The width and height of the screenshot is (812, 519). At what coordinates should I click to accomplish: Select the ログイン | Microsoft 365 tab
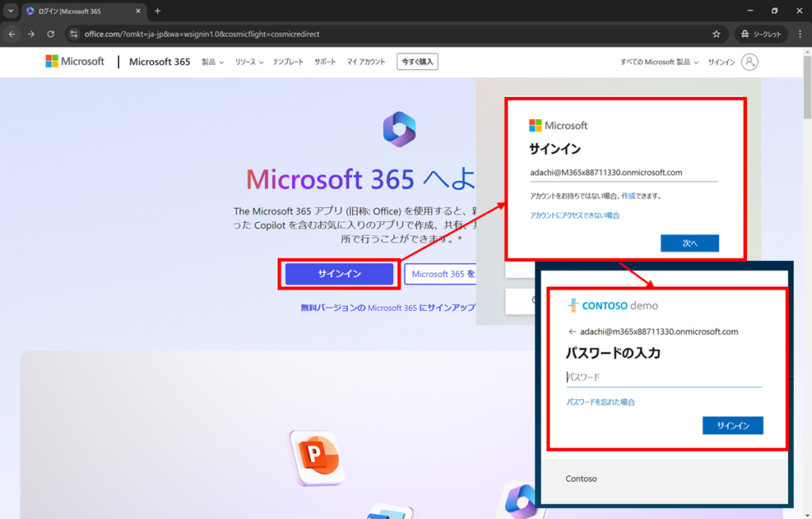point(82,11)
